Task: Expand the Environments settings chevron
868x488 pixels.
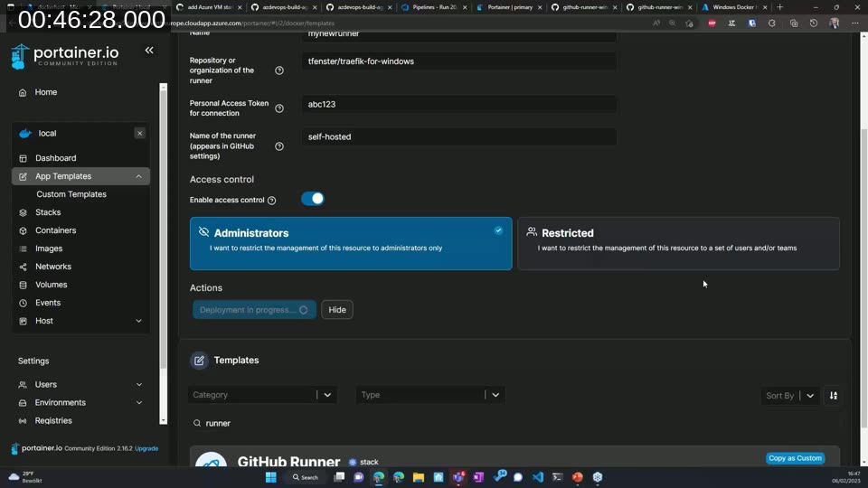Action: [139, 403]
